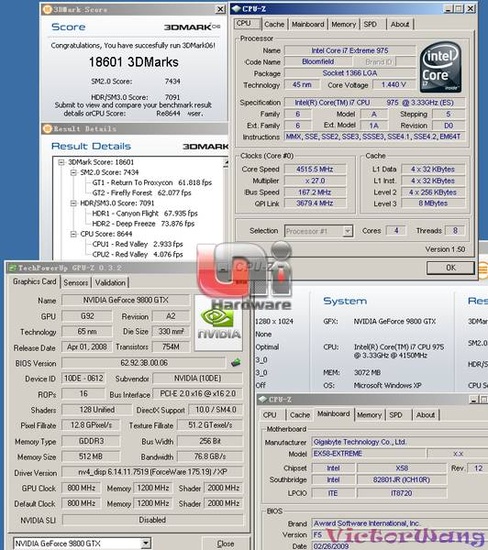488x550 pixels.
Task: Select Graphics Card tab in GPU-Z
Action: (x=34, y=282)
